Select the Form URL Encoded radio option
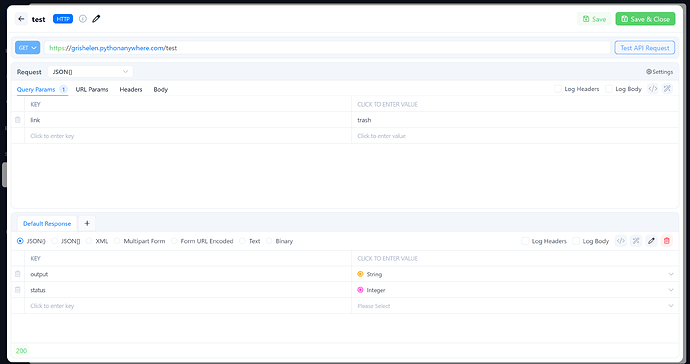This screenshot has width=690, height=364. 174,241
